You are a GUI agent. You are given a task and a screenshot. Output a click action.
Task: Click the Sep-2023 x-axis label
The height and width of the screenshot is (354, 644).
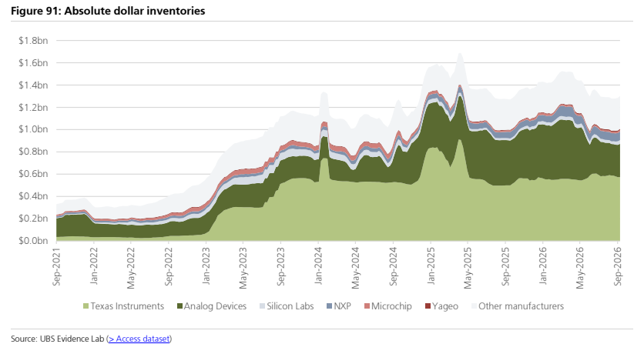point(281,266)
